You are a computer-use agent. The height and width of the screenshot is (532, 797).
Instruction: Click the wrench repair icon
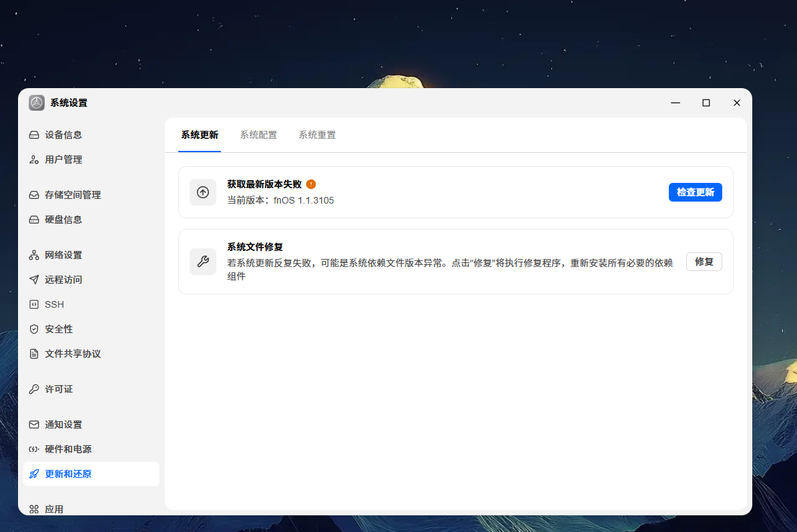203,262
